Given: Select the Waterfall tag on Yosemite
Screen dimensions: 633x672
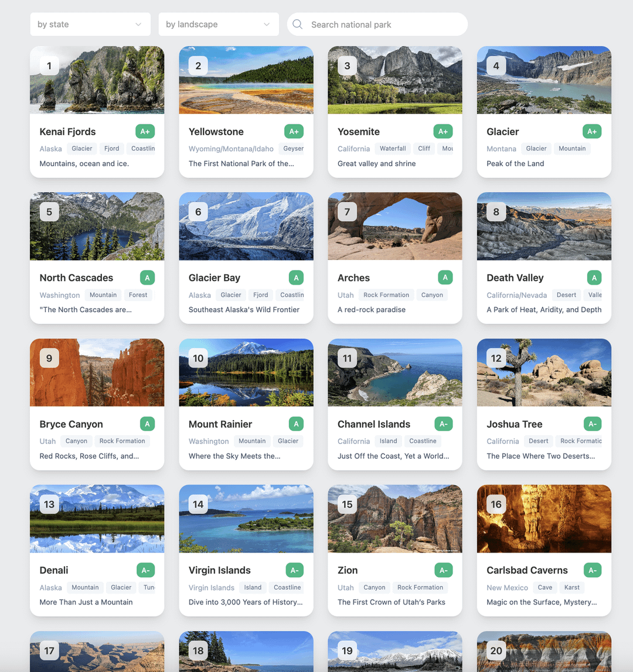Looking at the screenshot, I should click(x=393, y=149).
